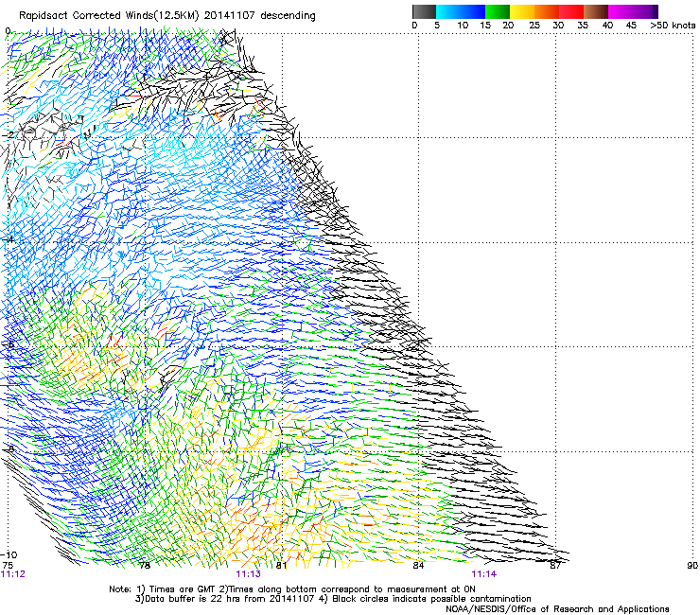Screen dimensions: 700x615
Task: Click longitude axis label '78'
Action: point(145,566)
